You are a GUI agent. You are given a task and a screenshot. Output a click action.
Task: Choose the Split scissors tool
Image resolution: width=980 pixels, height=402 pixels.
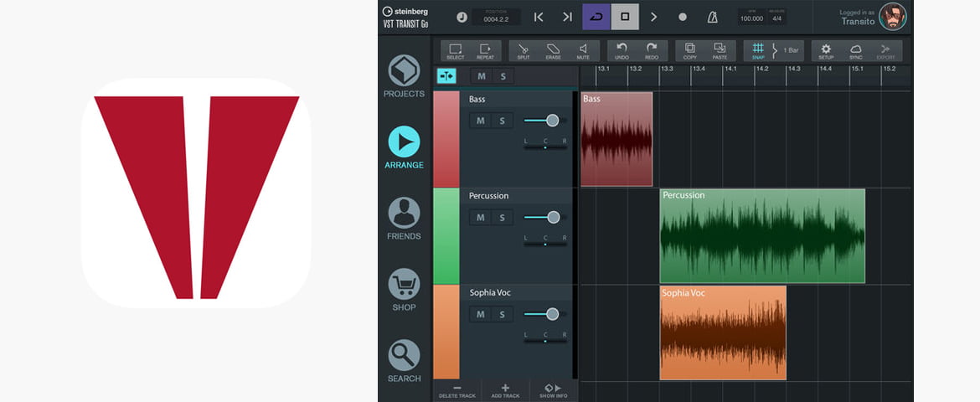[524, 51]
